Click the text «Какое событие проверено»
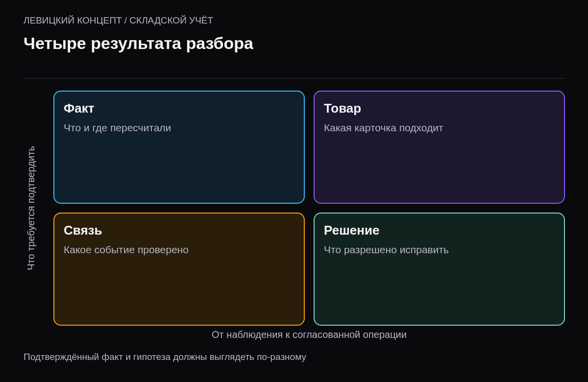Image resolution: width=588 pixels, height=382 pixels. pos(126,250)
